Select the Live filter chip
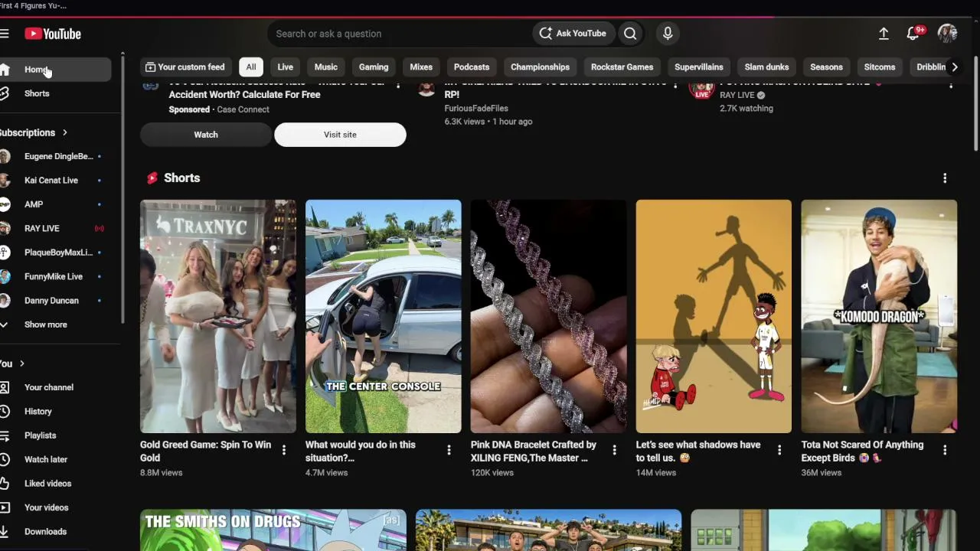 point(285,67)
